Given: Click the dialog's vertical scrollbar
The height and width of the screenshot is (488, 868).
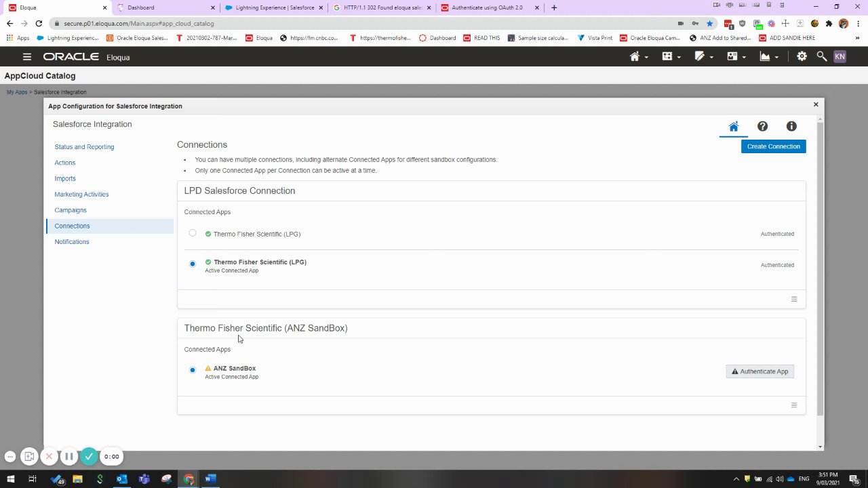Looking at the screenshot, I should (x=820, y=268).
